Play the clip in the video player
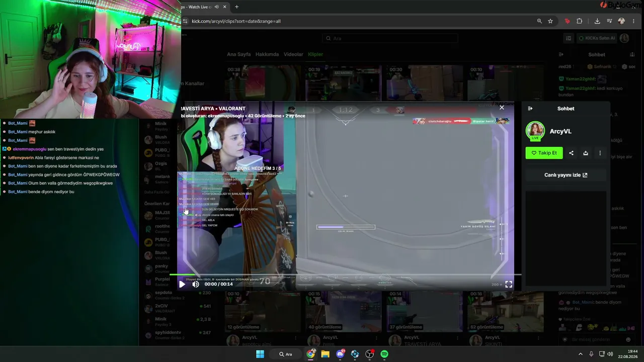This screenshot has width=644, height=362. click(182, 284)
